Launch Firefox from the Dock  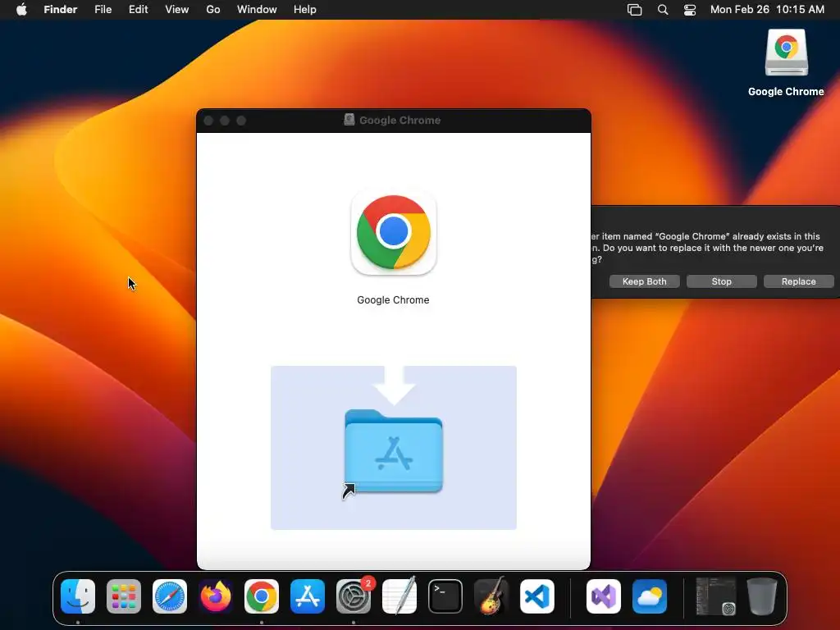coord(216,596)
